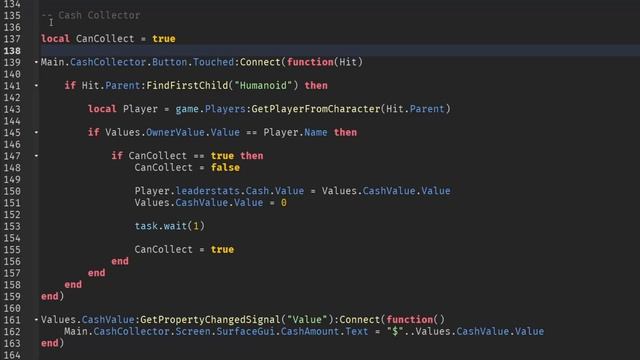The height and width of the screenshot is (360, 640).
Task: Click 'SurfaceGui' on line 162
Action: click(x=246, y=331)
